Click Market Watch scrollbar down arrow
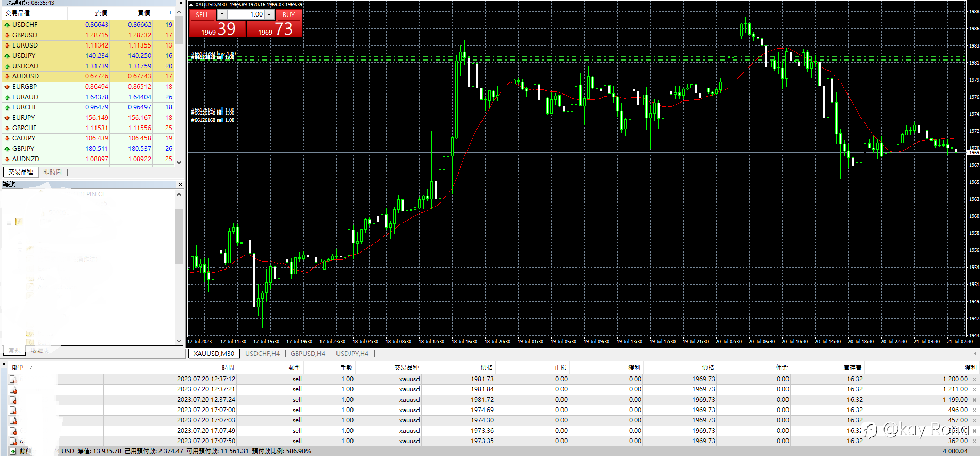The height and width of the screenshot is (456, 980). pyautogui.click(x=179, y=162)
